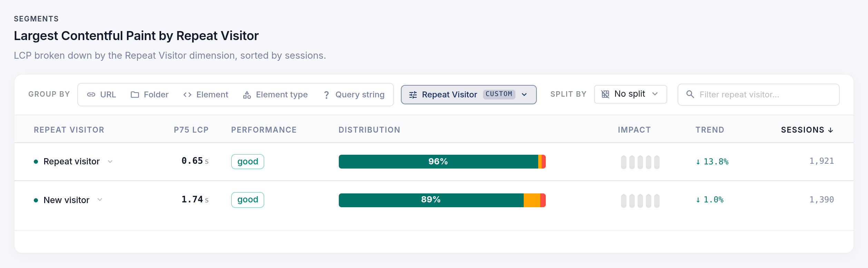Click the Performance column header

264,130
